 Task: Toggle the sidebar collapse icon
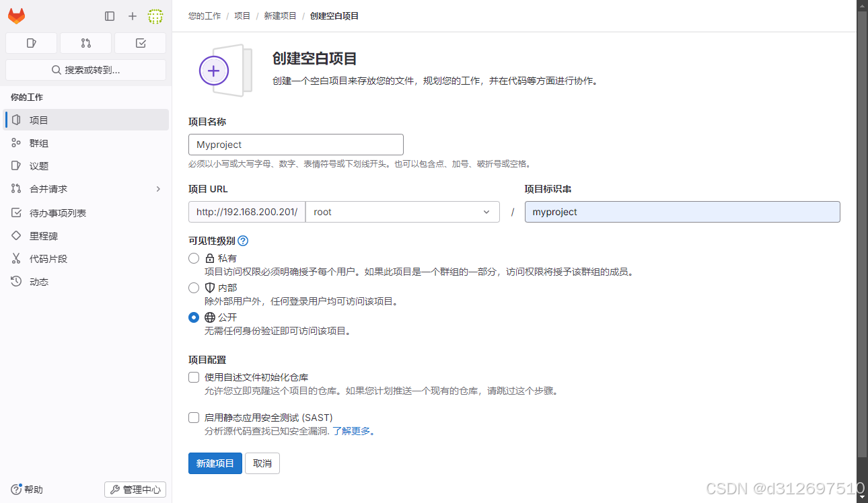pyautogui.click(x=110, y=16)
